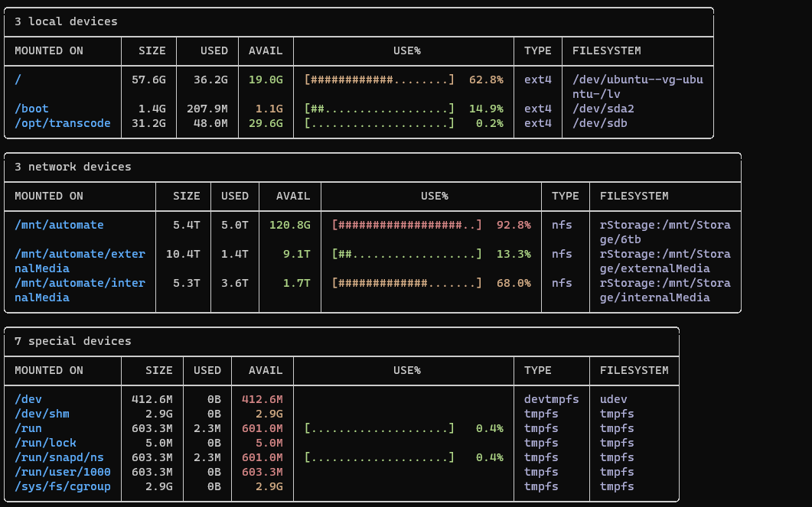
Task: Click the "3 local devices" table title
Action: click(x=66, y=21)
